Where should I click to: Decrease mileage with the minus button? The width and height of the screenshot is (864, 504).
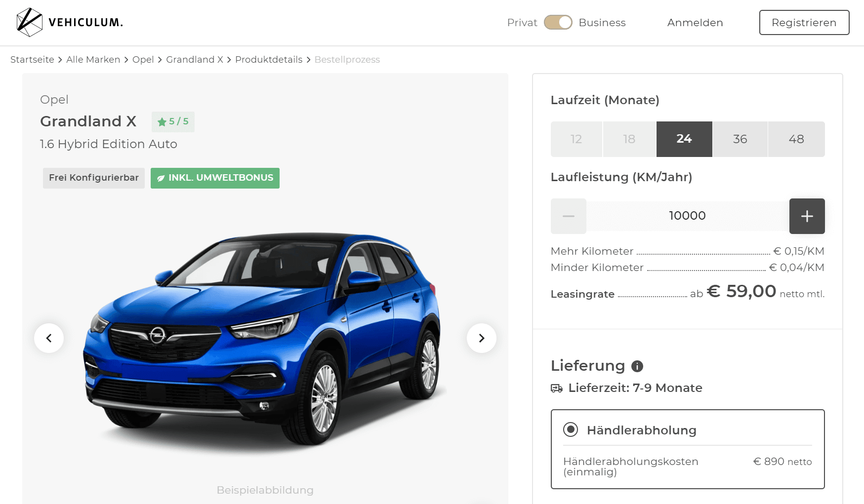pyautogui.click(x=569, y=216)
